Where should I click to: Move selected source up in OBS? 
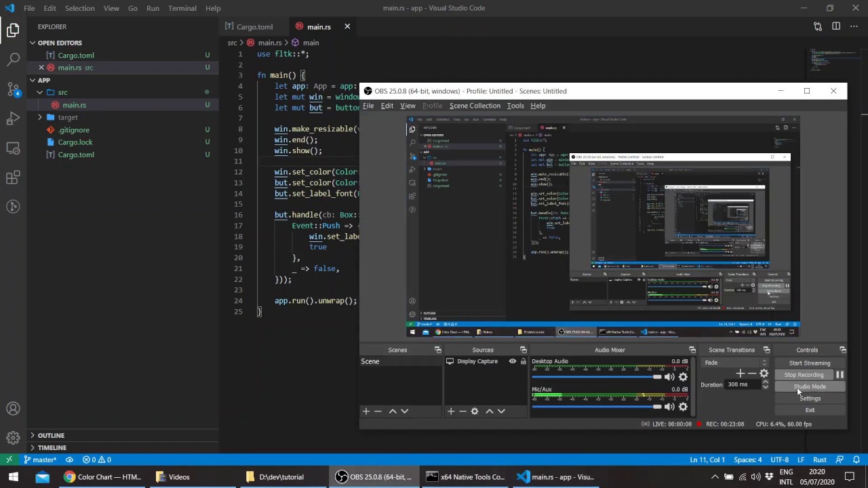[490, 411]
